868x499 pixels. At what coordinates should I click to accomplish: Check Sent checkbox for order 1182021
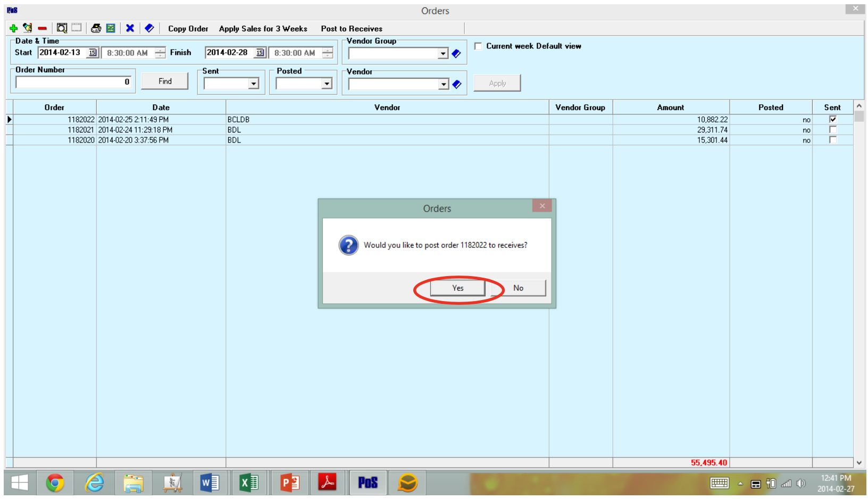pos(833,130)
